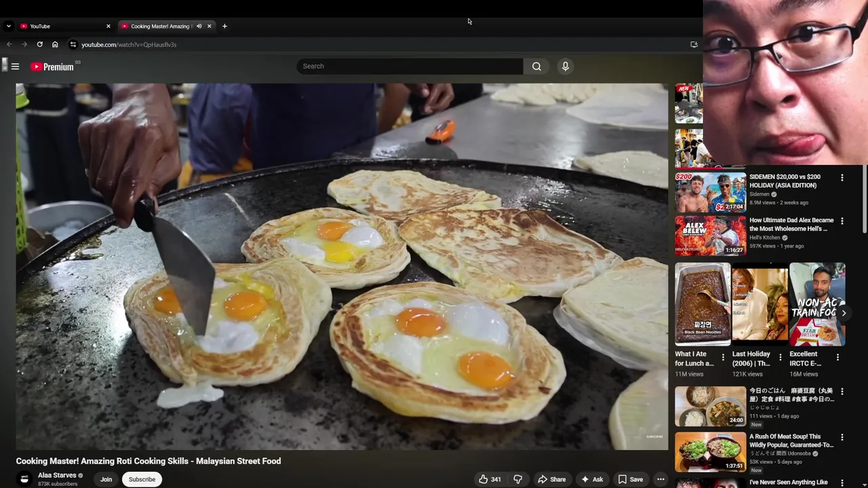Open options for Excellent IRCTC short

837,357
